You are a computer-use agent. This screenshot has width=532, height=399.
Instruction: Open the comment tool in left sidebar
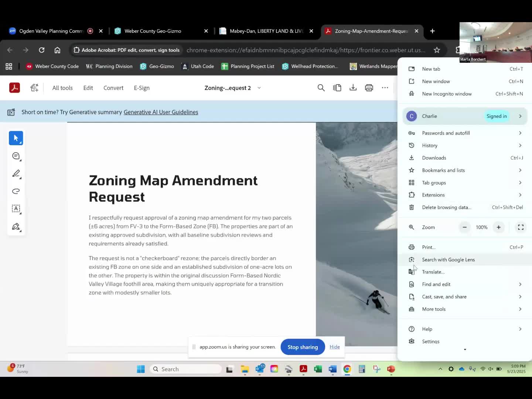16,156
